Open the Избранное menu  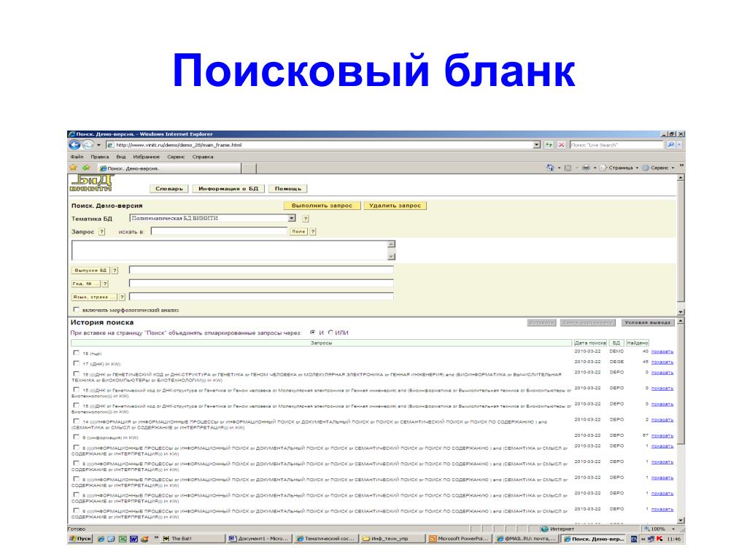tap(146, 157)
